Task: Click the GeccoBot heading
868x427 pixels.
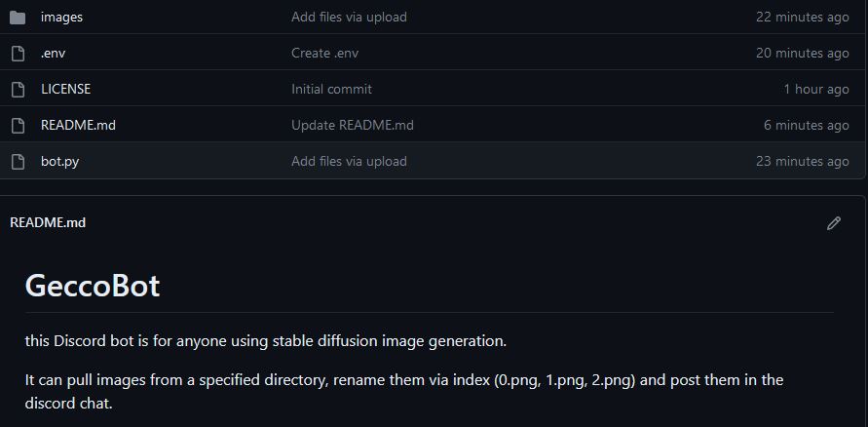Action: (93, 286)
